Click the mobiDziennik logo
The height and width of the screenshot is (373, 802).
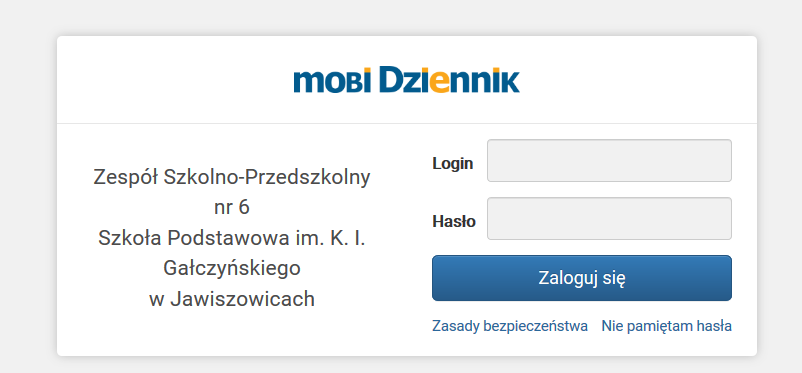click(x=407, y=79)
